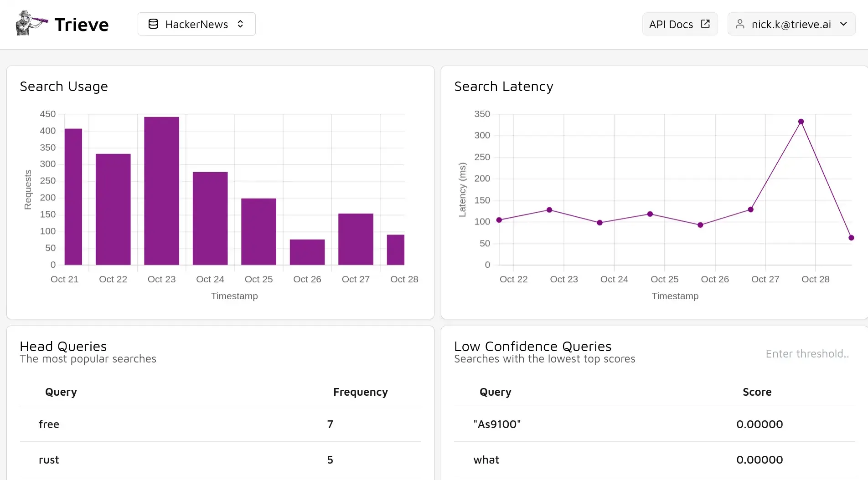Image resolution: width=868 pixels, height=480 pixels.
Task: Click 'Searches with the lowest top scores' subtitle
Action: [545, 359]
